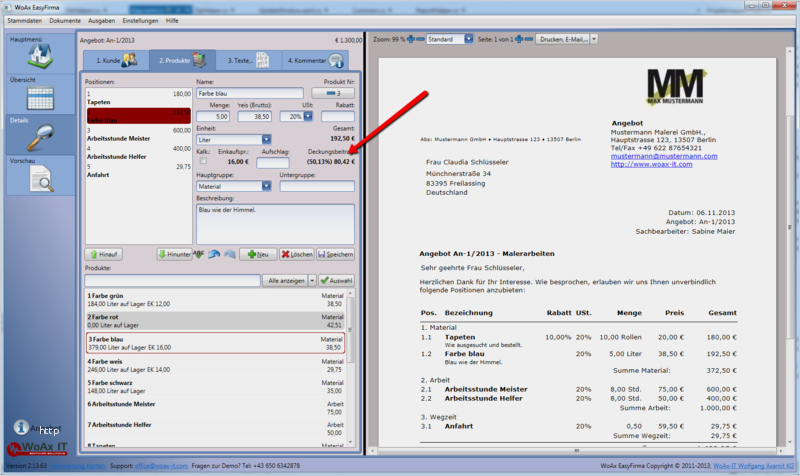Image resolution: width=800 pixels, height=476 pixels.
Task: Move position up with Hinauf button
Action: [x=104, y=254]
